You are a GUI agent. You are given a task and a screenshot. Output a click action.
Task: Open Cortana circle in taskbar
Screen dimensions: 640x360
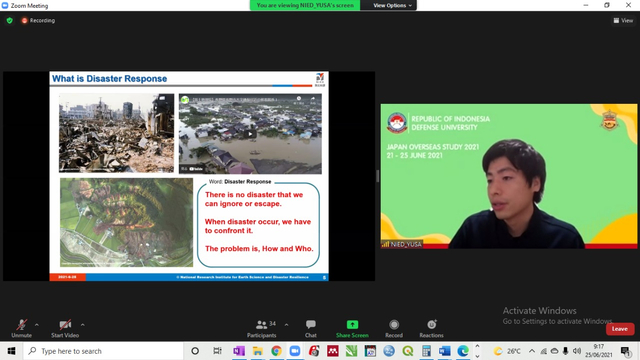195,351
